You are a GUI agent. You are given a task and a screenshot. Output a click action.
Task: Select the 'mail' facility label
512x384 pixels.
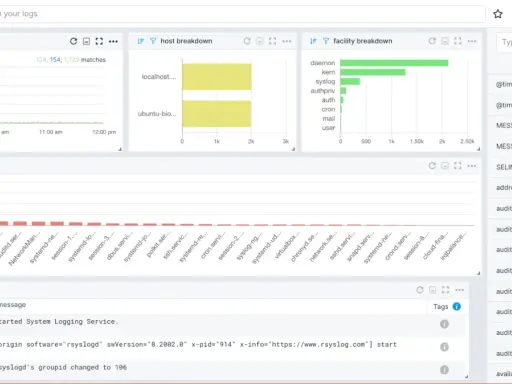tap(329, 119)
